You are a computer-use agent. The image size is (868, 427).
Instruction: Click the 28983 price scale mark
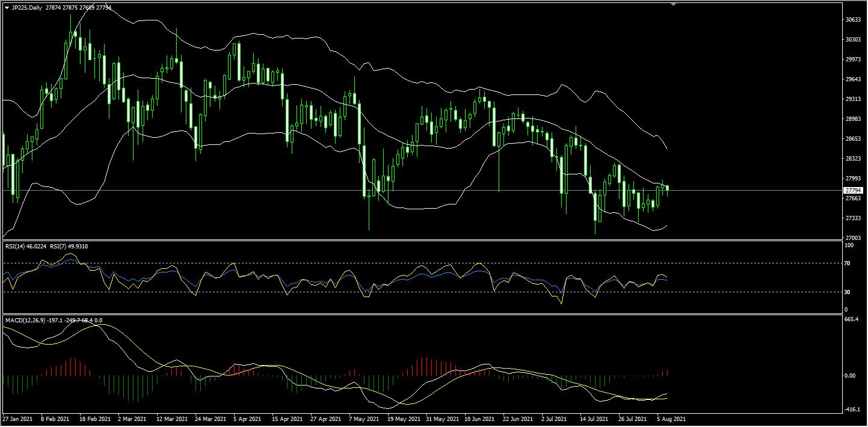point(854,118)
